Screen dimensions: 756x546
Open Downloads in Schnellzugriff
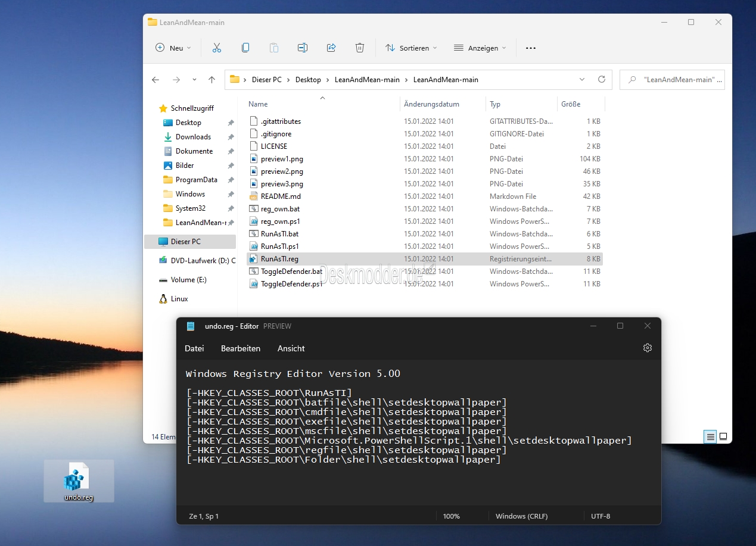(193, 137)
